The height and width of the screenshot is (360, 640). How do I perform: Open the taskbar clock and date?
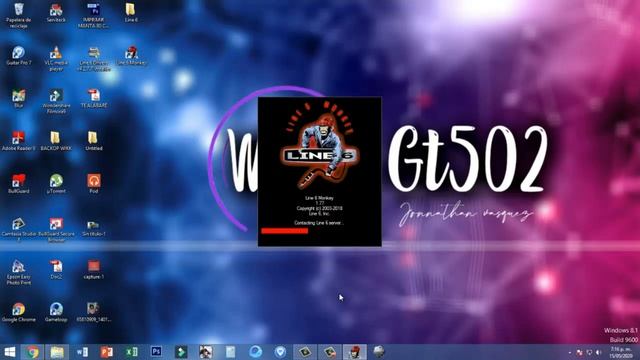pyautogui.click(x=621, y=353)
